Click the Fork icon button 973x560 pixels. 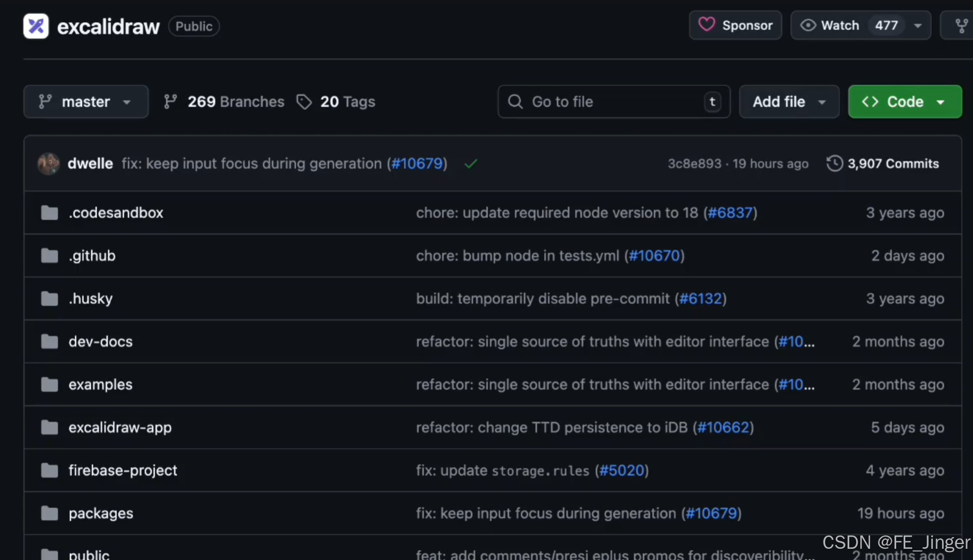(961, 25)
